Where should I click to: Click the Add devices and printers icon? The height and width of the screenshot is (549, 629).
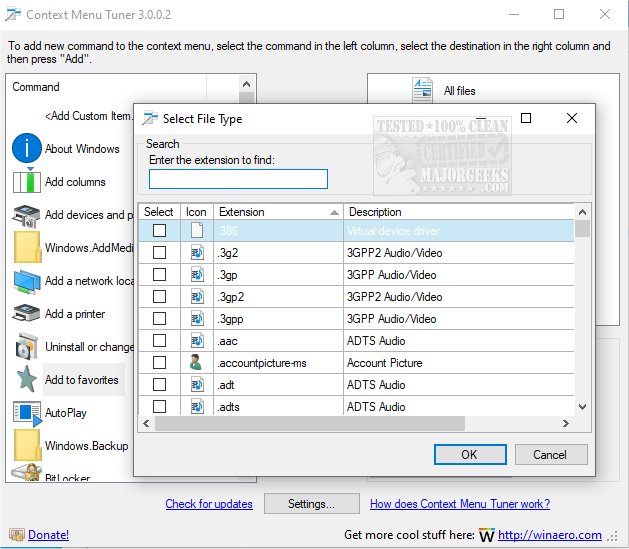[26, 215]
